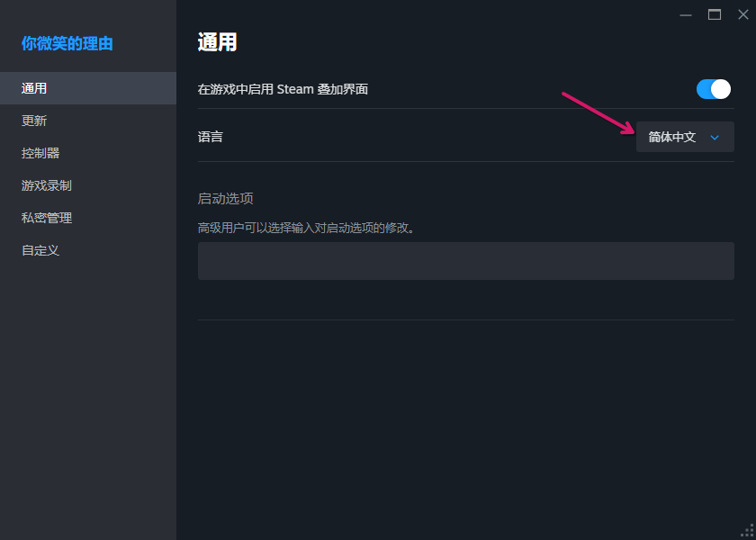Viewport: 756px width, 540px height.
Task: Open the 私密管理 section
Action: pos(47,218)
